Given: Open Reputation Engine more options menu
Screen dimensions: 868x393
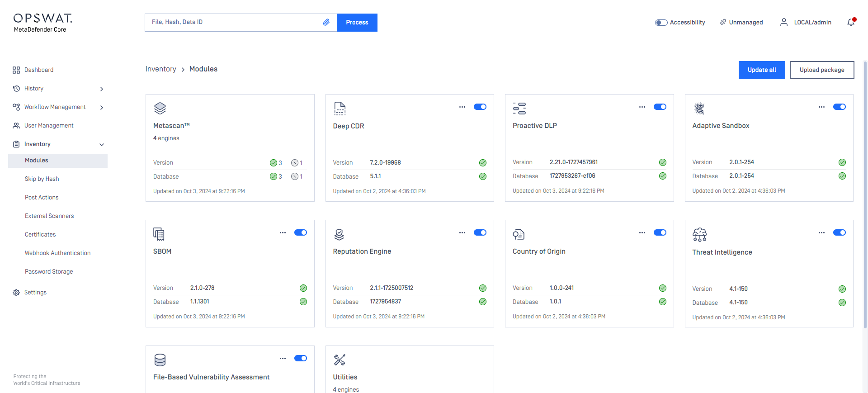Looking at the screenshot, I should (462, 233).
